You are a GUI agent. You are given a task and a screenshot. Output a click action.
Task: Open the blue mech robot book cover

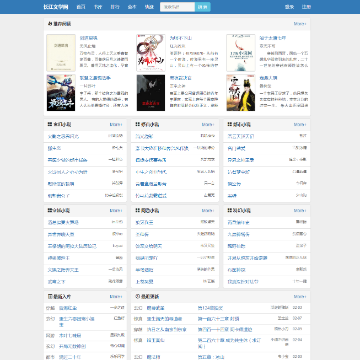pyautogui.click(x=61, y=93)
